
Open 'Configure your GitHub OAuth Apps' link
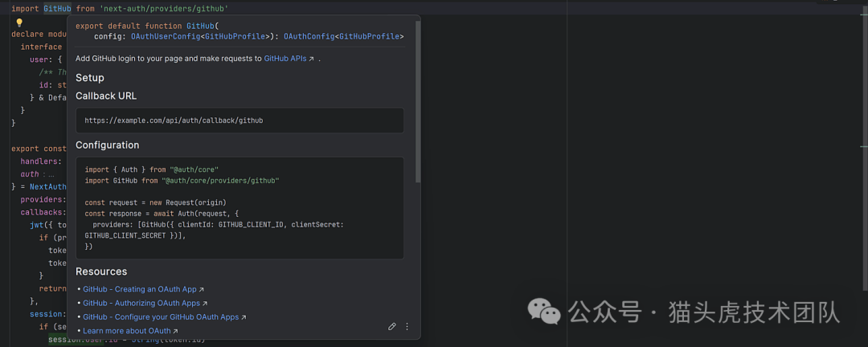tap(164, 317)
